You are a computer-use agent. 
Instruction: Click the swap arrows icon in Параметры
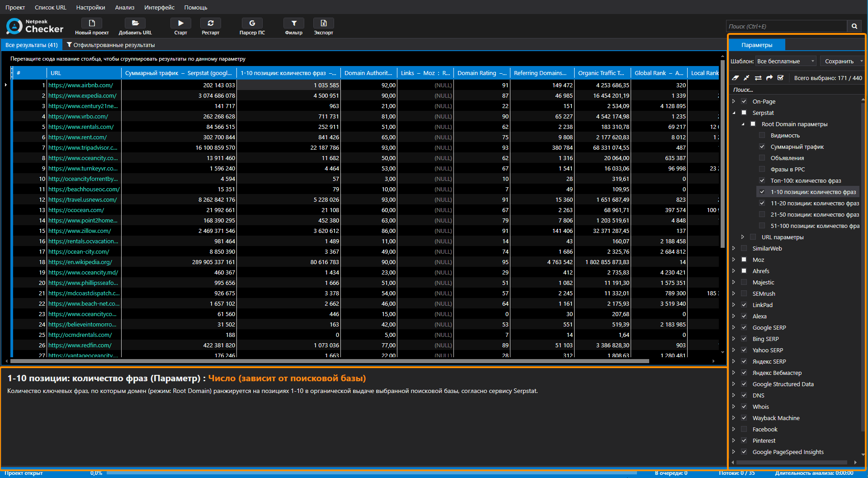coord(758,78)
